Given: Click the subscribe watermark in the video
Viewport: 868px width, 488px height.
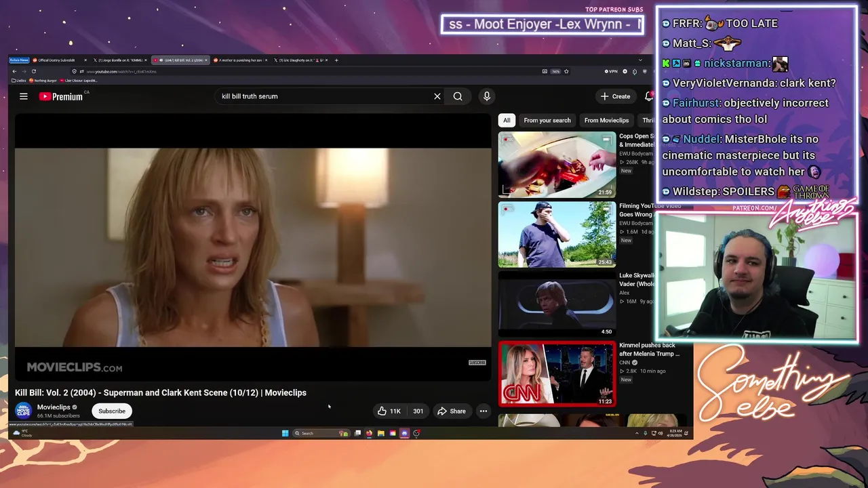Looking at the screenshot, I should (477, 363).
